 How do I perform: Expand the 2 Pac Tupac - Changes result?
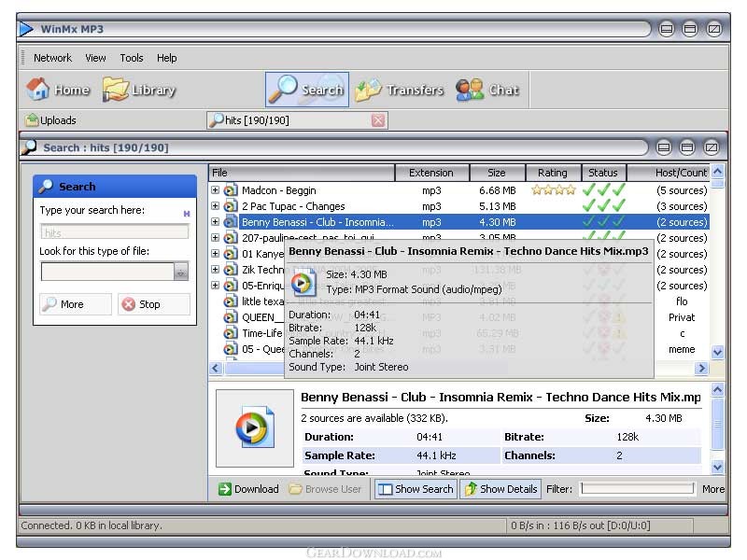[x=215, y=206]
